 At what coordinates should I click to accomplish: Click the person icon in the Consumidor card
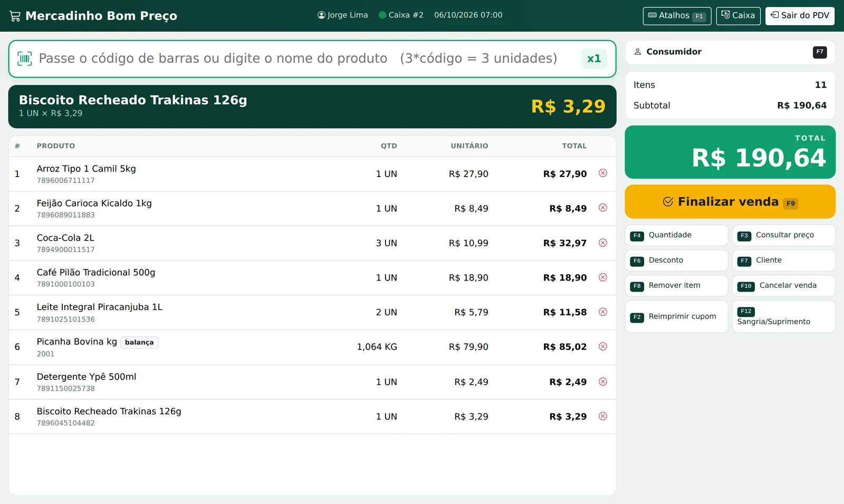click(638, 52)
